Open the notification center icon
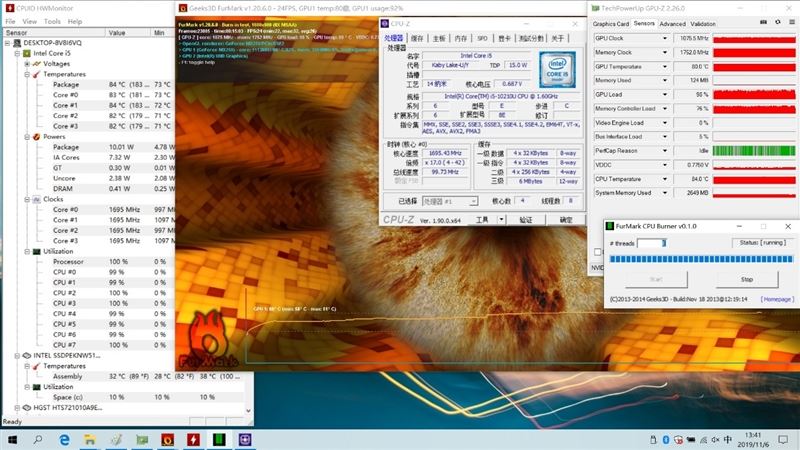Screen dimensions: 800x450 [783, 439]
